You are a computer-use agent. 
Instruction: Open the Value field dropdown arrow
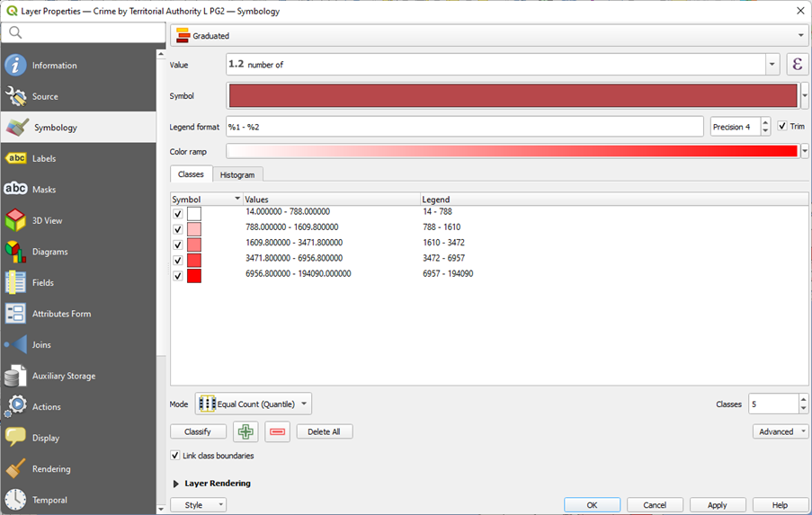[x=772, y=65]
